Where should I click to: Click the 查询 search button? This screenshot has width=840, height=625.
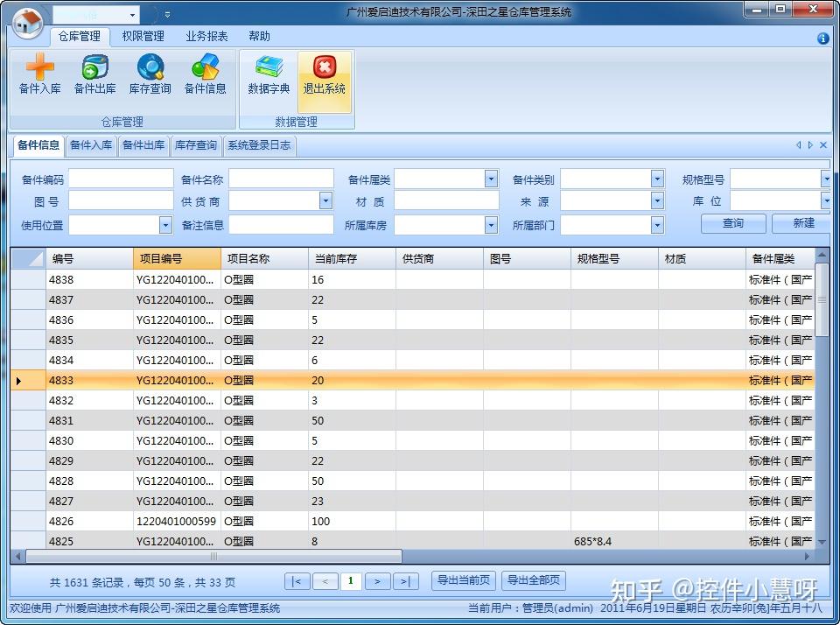point(732,224)
